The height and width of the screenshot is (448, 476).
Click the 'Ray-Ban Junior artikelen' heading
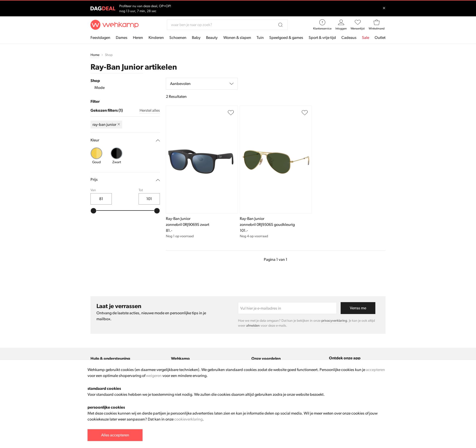coord(134,67)
